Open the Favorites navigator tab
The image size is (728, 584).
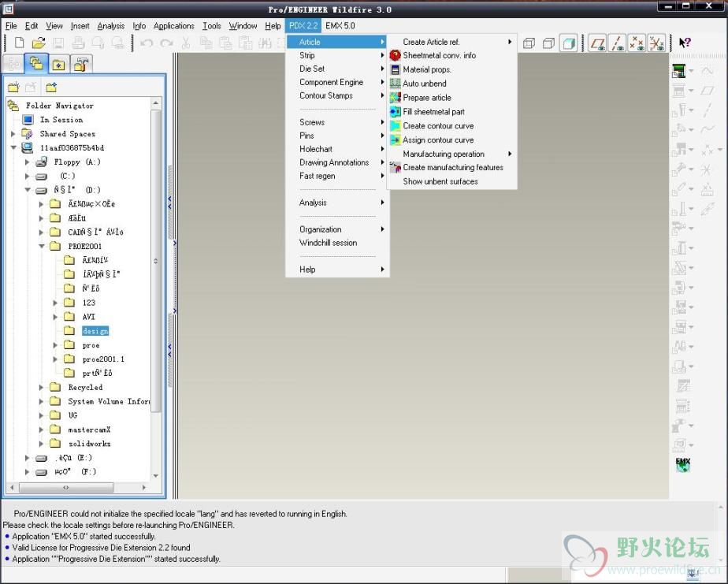coord(58,65)
